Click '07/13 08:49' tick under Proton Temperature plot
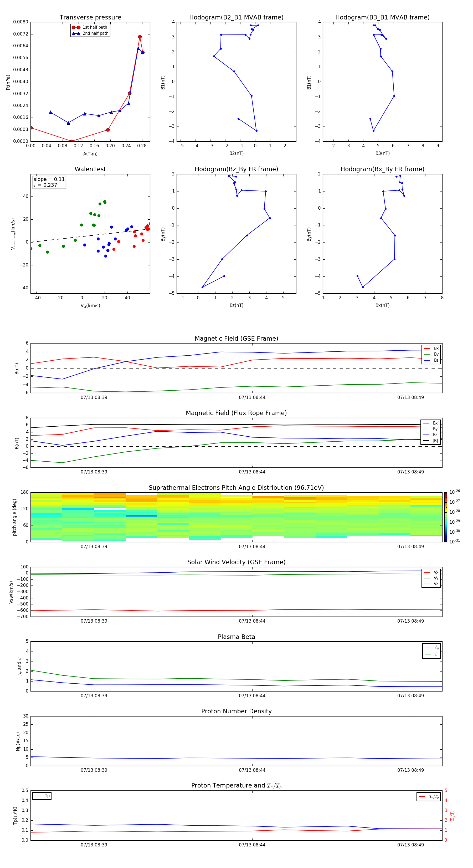 (410, 845)
